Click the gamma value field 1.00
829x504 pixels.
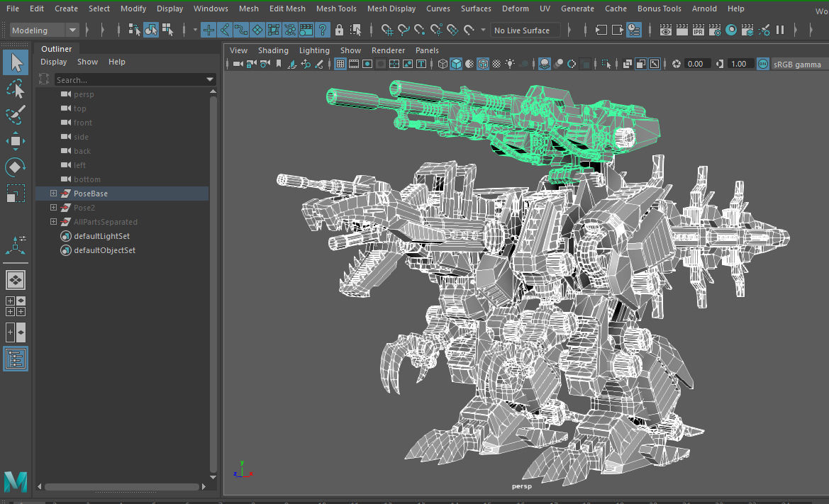coord(739,64)
